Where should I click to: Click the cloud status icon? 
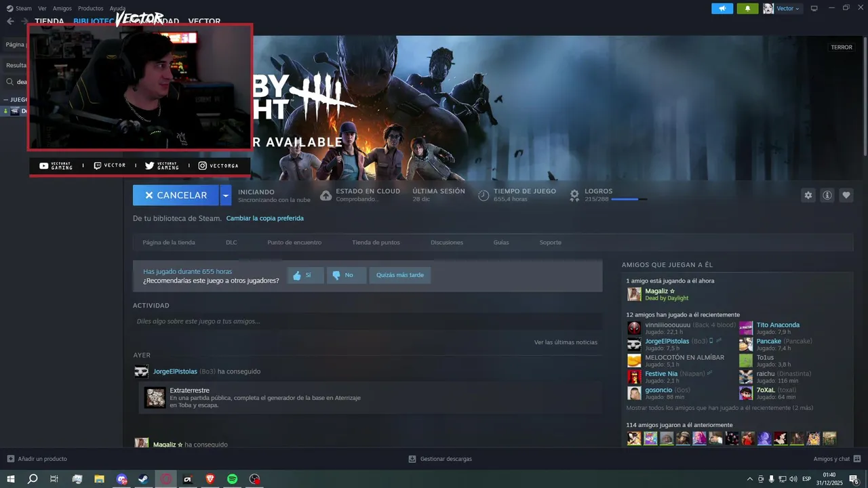[x=325, y=195]
